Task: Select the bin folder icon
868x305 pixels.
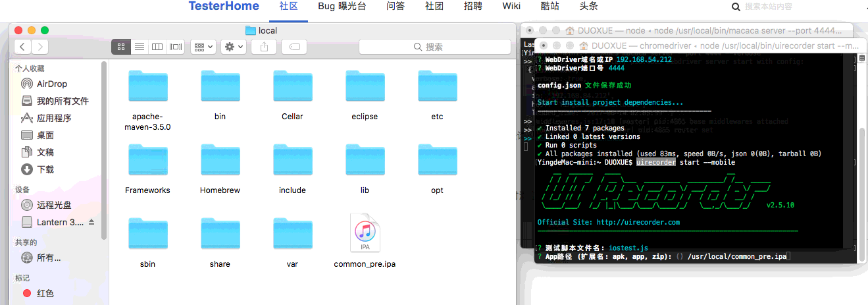Action: pos(220,86)
